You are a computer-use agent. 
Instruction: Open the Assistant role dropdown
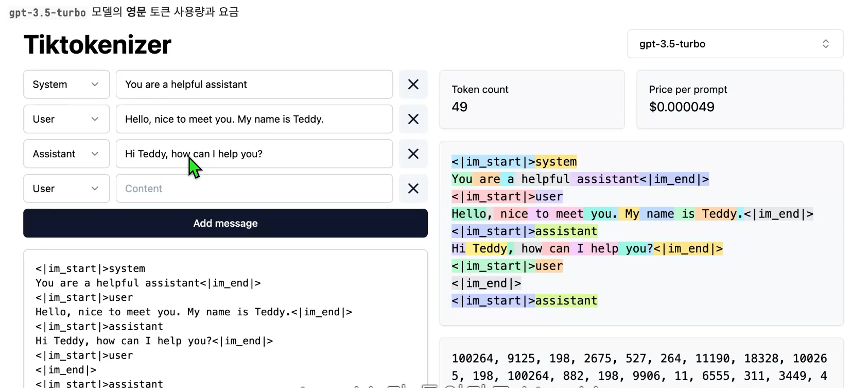pos(66,154)
